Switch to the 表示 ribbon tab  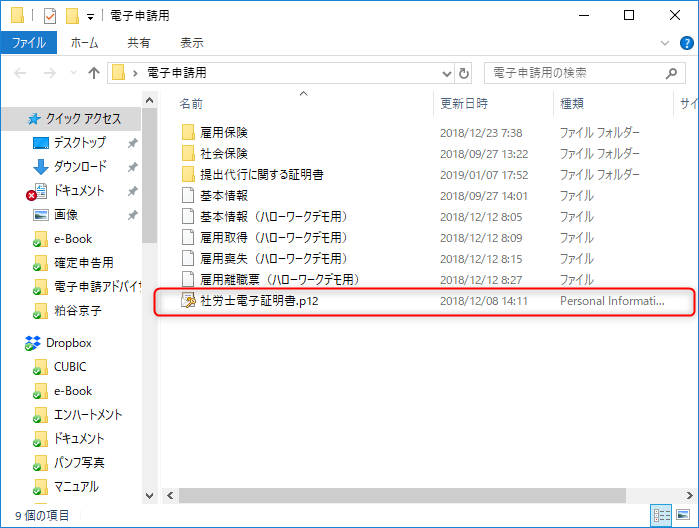click(191, 43)
